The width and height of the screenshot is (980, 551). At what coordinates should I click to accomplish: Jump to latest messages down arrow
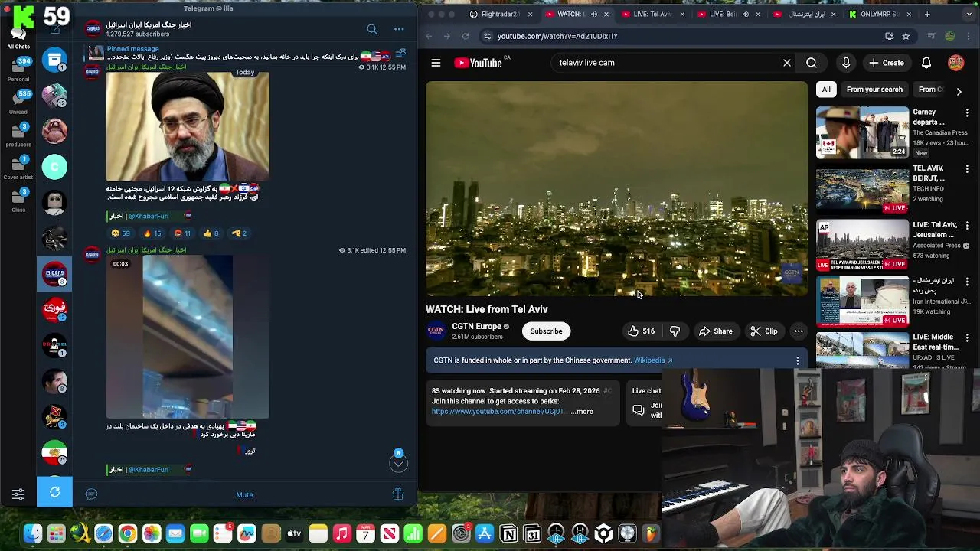398,463
